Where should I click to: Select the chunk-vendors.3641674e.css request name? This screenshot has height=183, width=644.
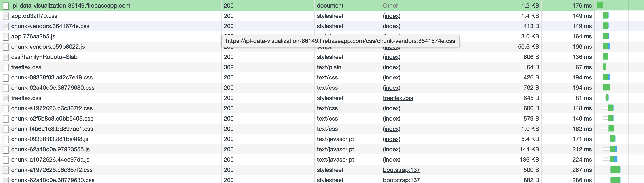50,26
